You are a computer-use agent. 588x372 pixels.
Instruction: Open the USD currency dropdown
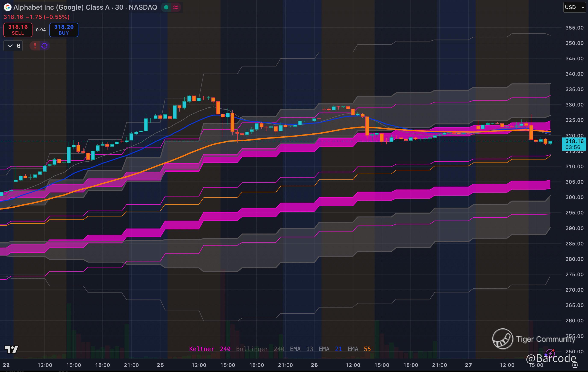click(574, 7)
